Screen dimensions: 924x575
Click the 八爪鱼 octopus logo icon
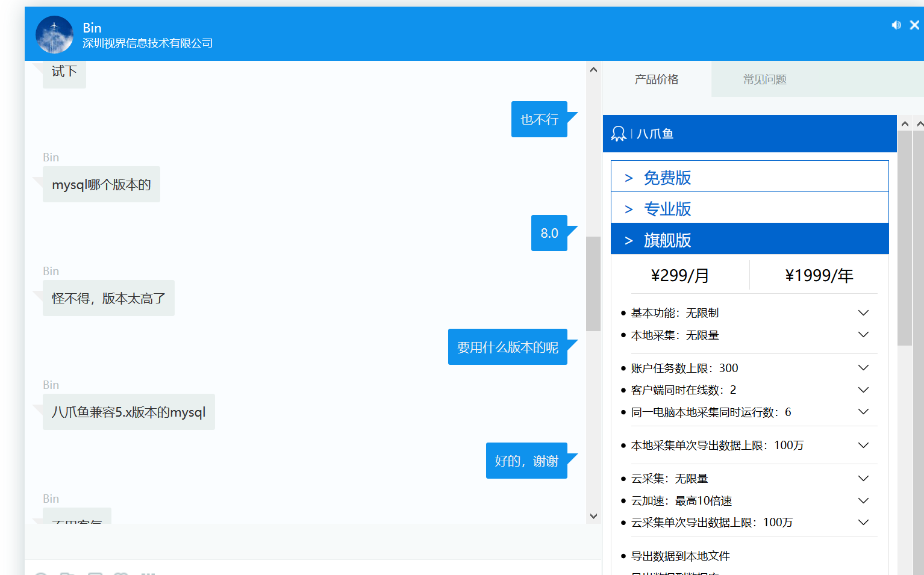click(x=619, y=134)
